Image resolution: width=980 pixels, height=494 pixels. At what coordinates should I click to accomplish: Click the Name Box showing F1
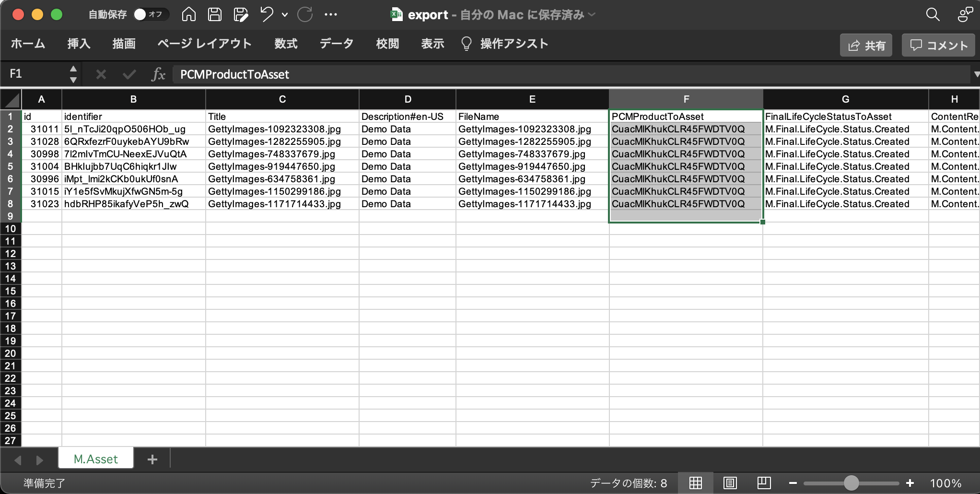point(36,74)
